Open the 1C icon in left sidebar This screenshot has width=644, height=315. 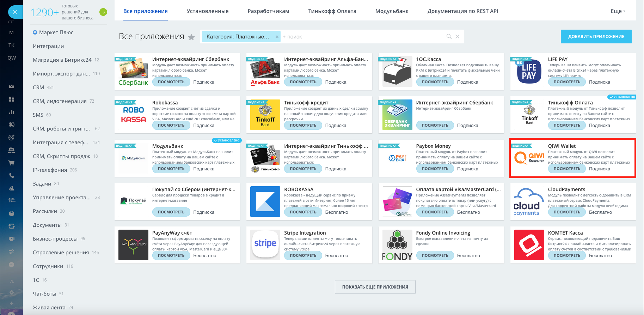click(x=12, y=200)
